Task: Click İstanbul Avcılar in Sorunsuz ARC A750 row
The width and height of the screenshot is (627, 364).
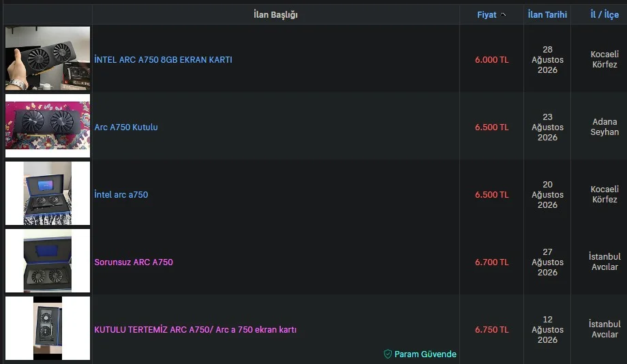Action: (605, 262)
